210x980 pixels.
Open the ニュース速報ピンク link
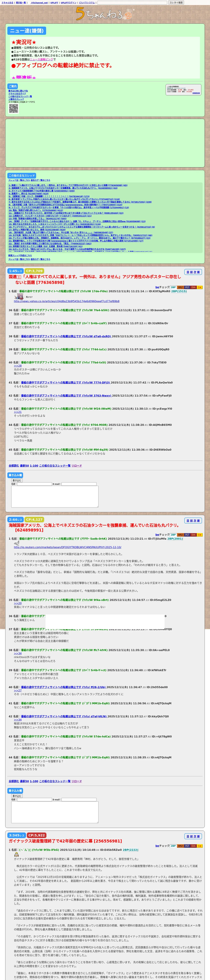[42, 59]
